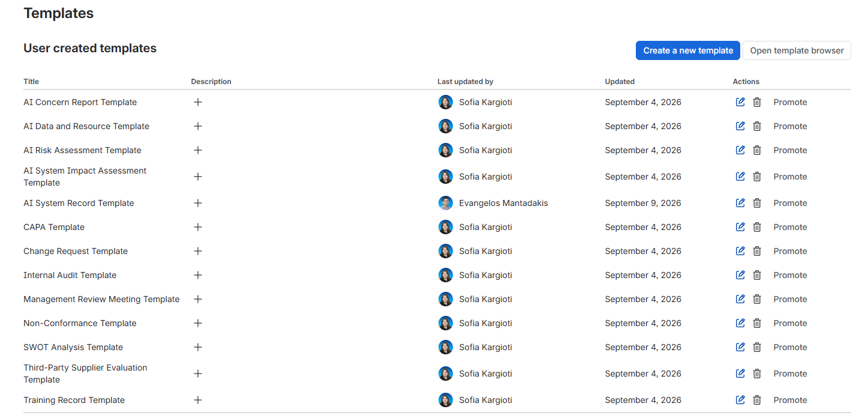Viewport: 868px width, 418px height.
Task: Promote the Training Record Template
Action: pyautogui.click(x=790, y=400)
